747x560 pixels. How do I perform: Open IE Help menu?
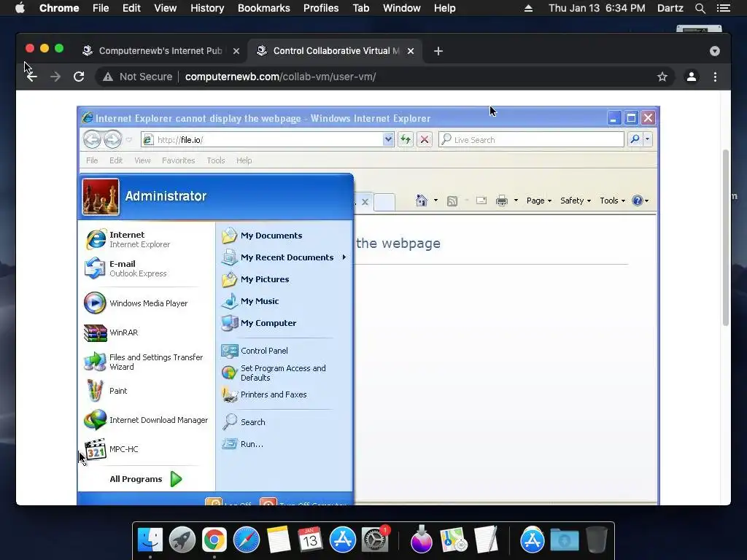pyautogui.click(x=244, y=160)
